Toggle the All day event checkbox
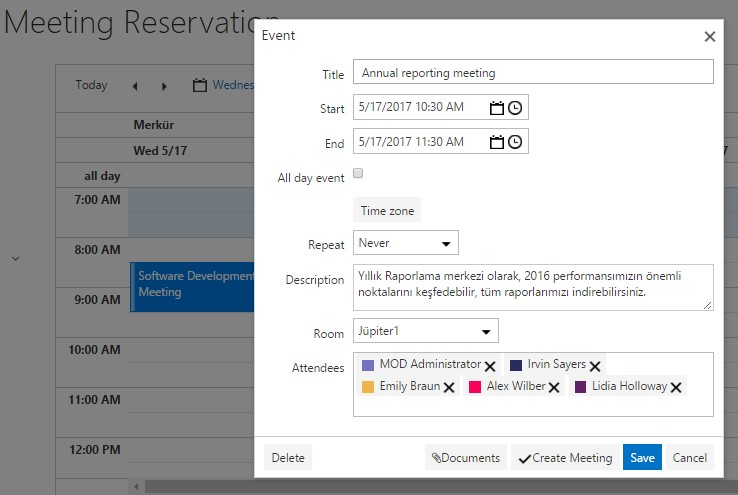Viewport: 738px width, 495px height. [x=358, y=173]
